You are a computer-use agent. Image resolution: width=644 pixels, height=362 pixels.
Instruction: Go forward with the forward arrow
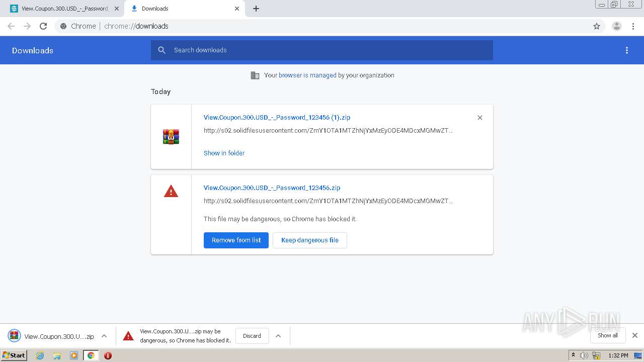coord(27,26)
